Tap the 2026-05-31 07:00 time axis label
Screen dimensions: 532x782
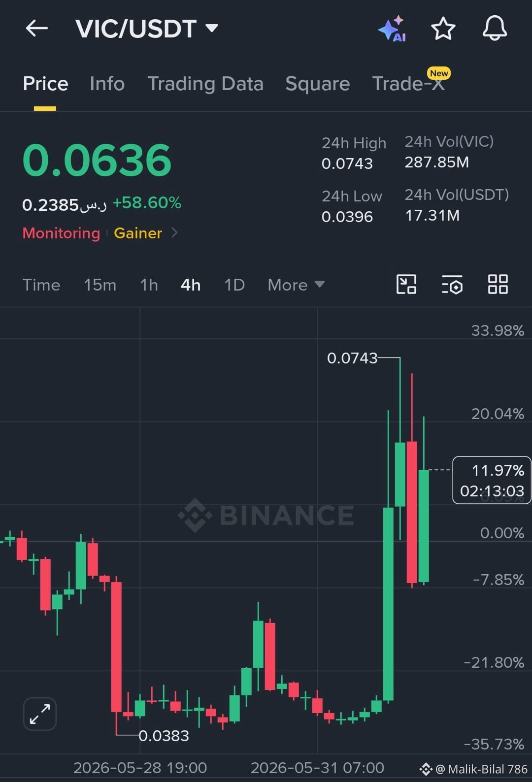(x=317, y=768)
